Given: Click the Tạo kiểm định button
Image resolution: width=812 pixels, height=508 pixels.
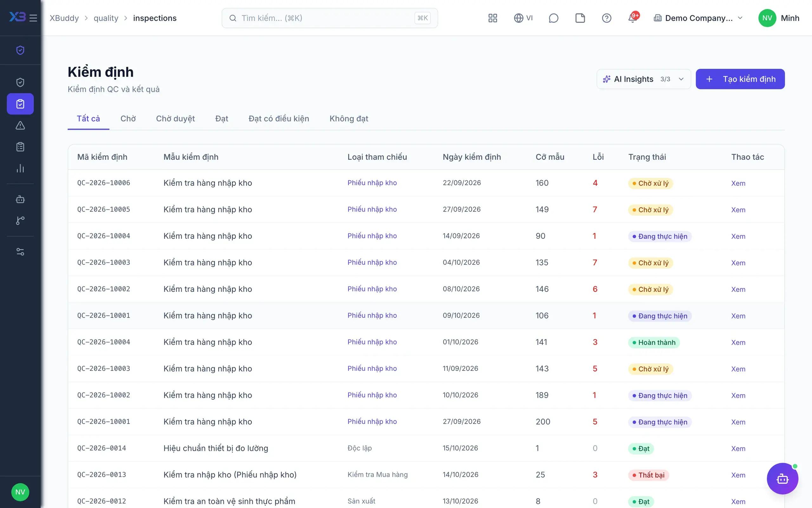Looking at the screenshot, I should coord(740,79).
